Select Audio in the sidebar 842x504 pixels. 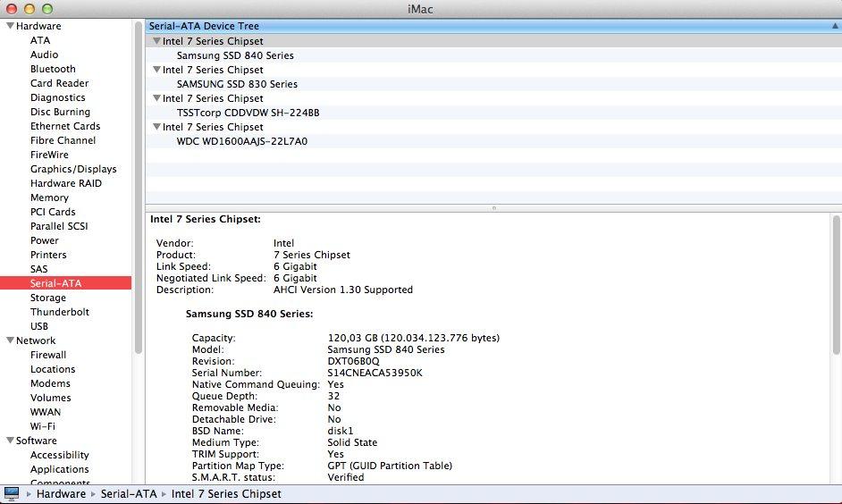(44, 55)
